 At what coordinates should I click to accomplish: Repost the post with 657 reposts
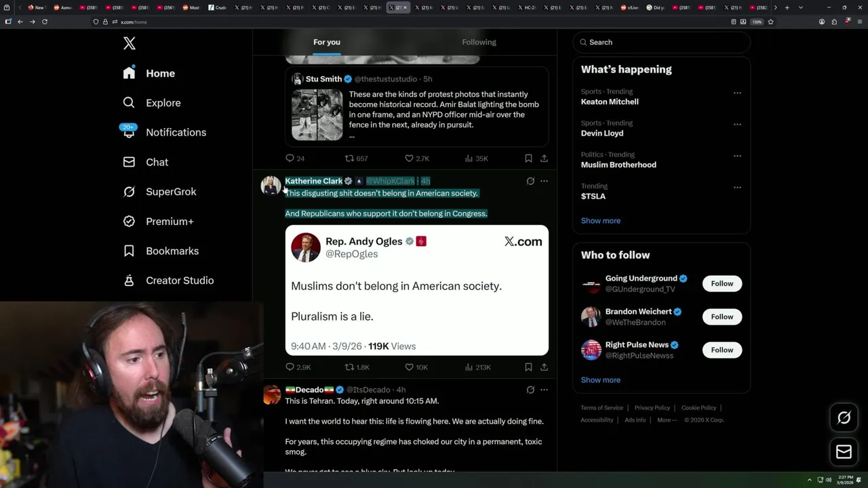point(356,159)
